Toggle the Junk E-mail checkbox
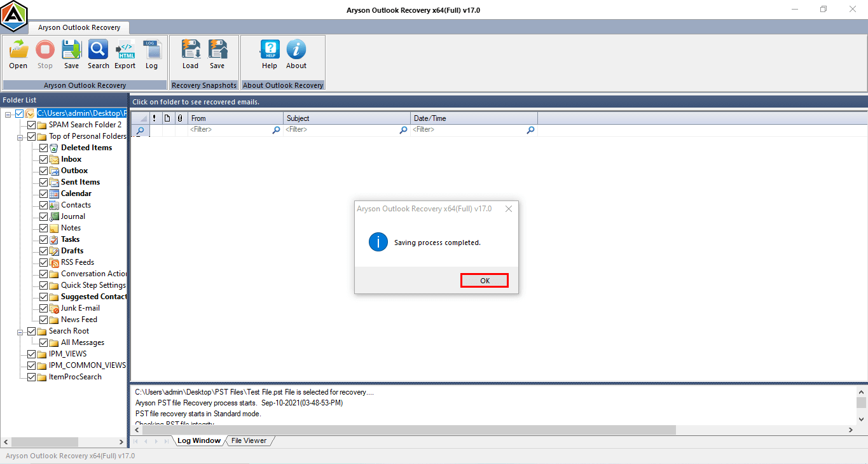This screenshot has width=868, height=464. (43, 308)
